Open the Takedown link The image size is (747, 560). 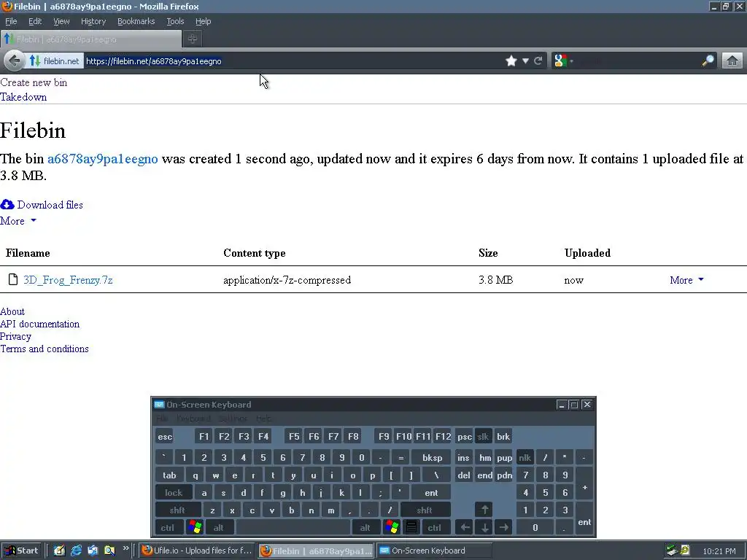point(23,97)
